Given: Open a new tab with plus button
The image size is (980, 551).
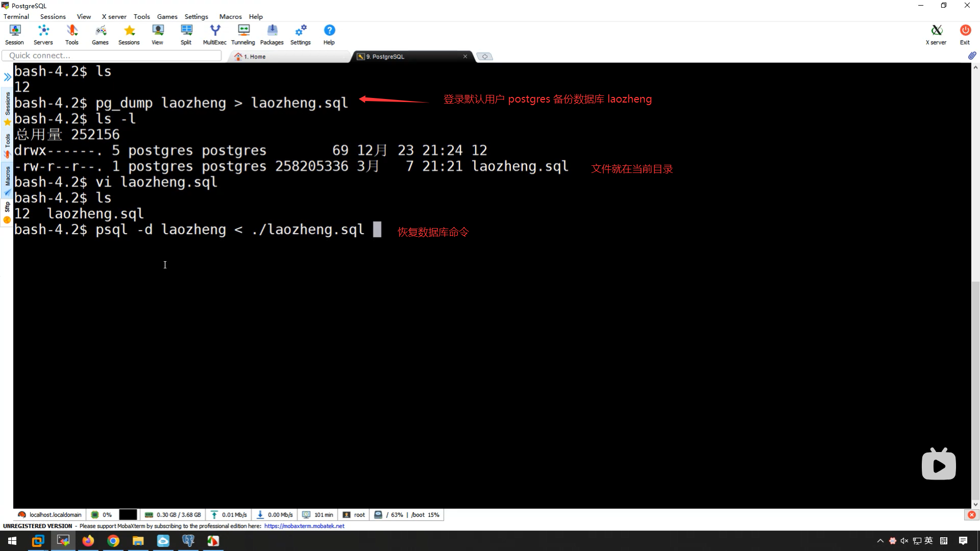Looking at the screenshot, I should [x=484, y=57].
